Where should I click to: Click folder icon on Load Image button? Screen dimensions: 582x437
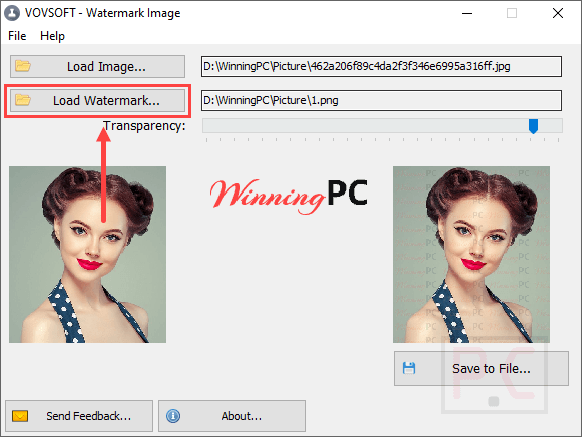click(23, 66)
